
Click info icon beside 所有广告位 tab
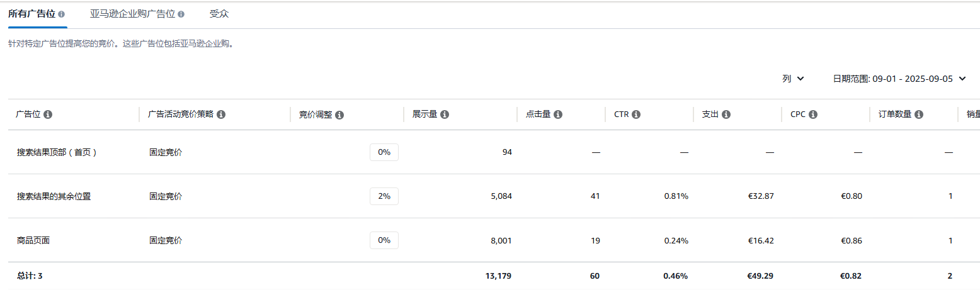coord(61,14)
